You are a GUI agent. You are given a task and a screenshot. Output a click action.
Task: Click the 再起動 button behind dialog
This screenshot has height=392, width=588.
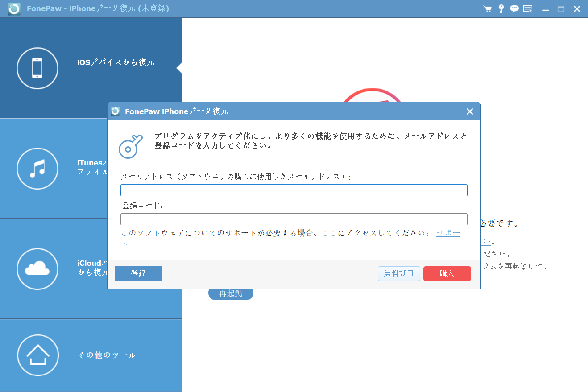[x=231, y=293]
